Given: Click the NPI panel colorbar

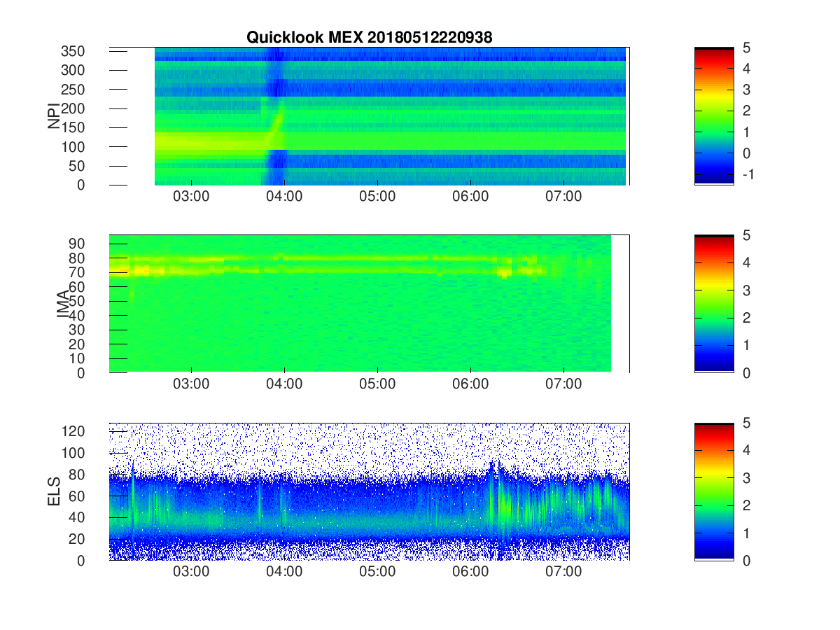Looking at the screenshot, I should 714,115.
